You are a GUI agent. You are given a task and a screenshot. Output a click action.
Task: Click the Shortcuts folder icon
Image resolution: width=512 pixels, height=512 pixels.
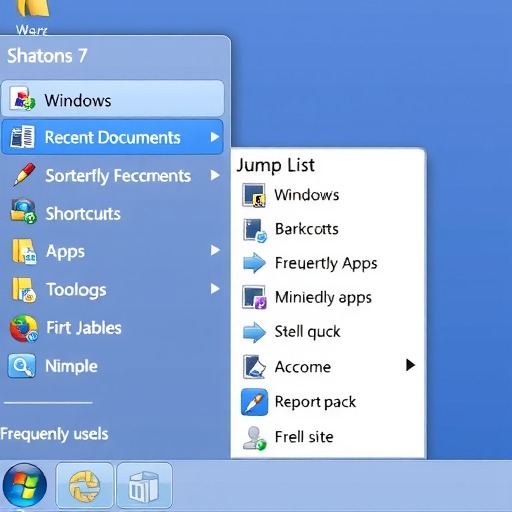pyautogui.click(x=23, y=212)
